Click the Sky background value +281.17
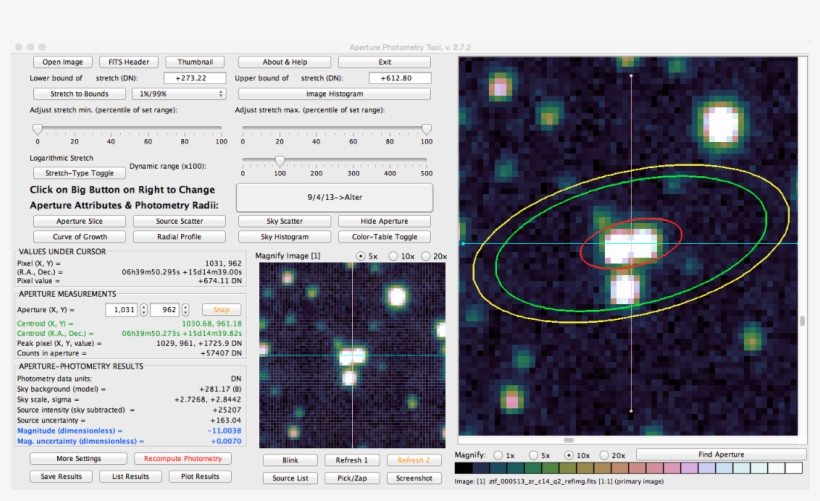This screenshot has width=820, height=501. click(220, 389)
